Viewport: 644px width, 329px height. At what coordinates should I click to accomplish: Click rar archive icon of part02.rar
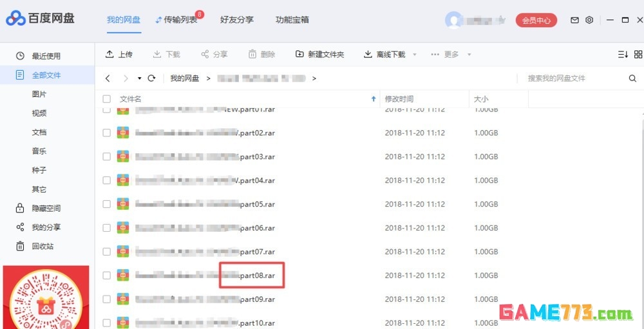click(123, 133)
